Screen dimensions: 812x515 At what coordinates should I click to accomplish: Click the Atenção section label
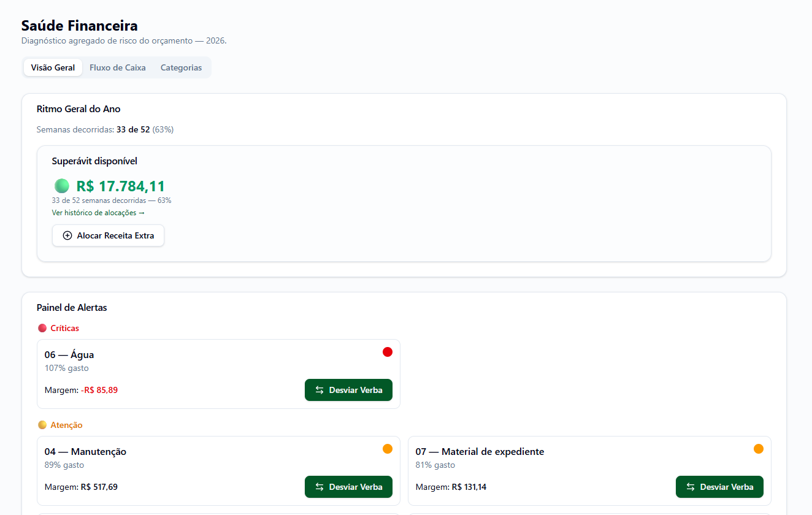[66, 425]
